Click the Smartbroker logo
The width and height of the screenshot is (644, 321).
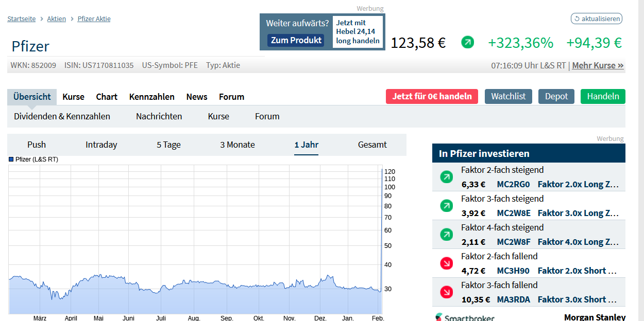[465, 317]
